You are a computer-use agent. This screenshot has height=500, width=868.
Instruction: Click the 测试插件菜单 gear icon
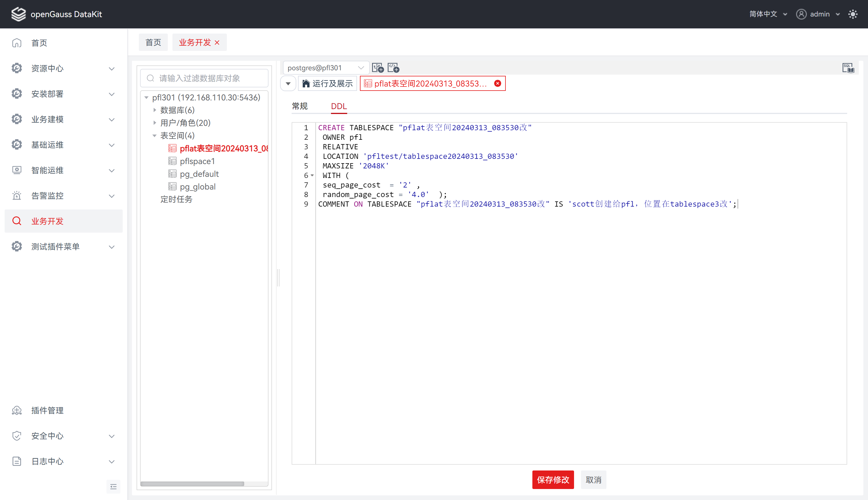pos(17,246)
